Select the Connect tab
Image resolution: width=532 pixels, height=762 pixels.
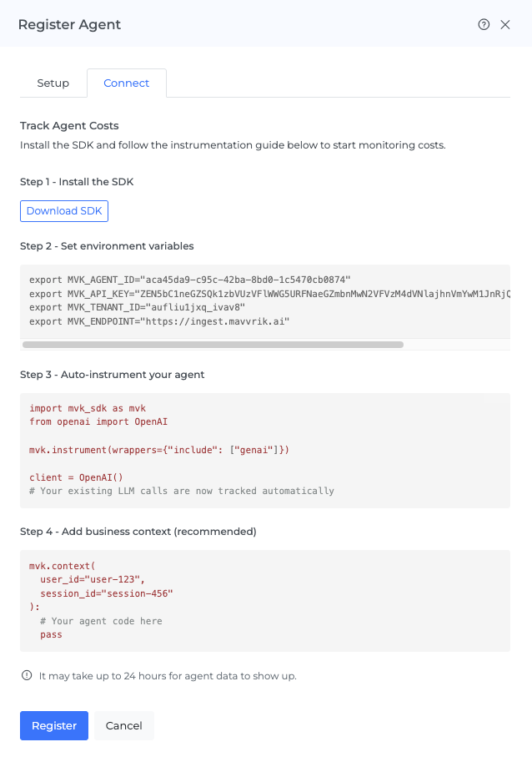point(127,83)
